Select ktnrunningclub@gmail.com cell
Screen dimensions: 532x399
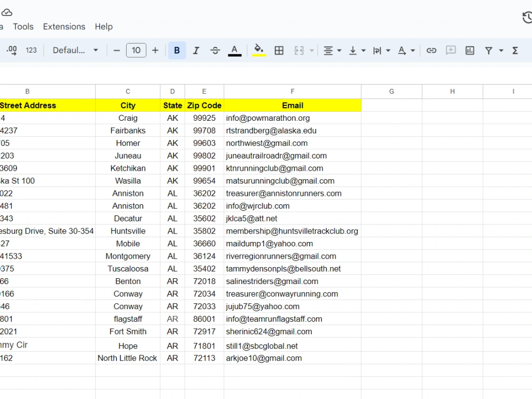click(x=293, y=168)
